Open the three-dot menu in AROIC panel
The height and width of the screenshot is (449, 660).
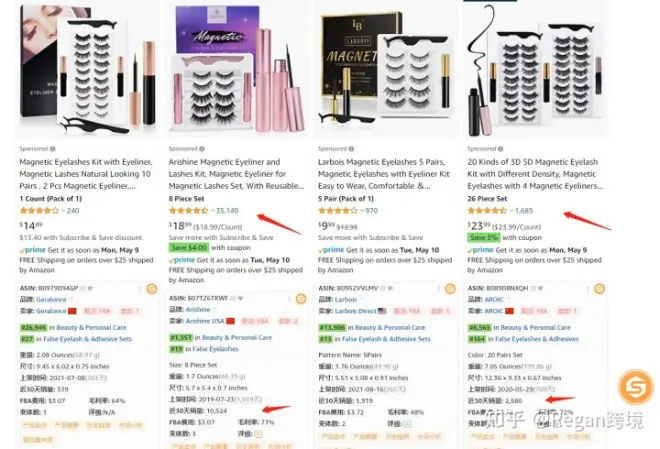[588, 289]
